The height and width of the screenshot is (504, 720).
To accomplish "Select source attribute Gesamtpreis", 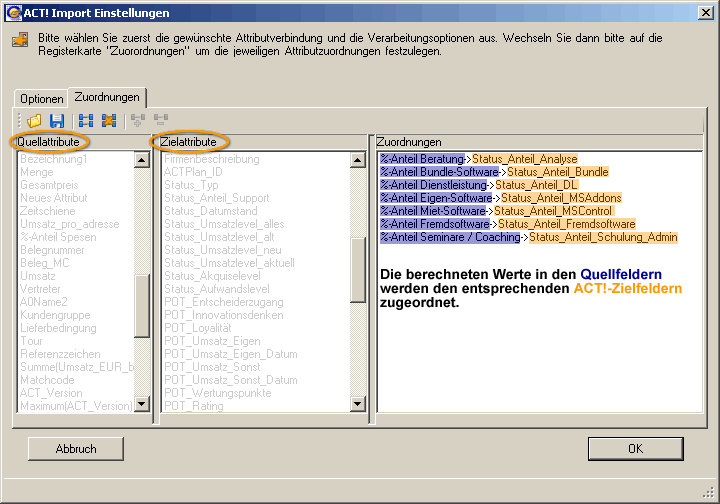I will (x=49, y=185).
